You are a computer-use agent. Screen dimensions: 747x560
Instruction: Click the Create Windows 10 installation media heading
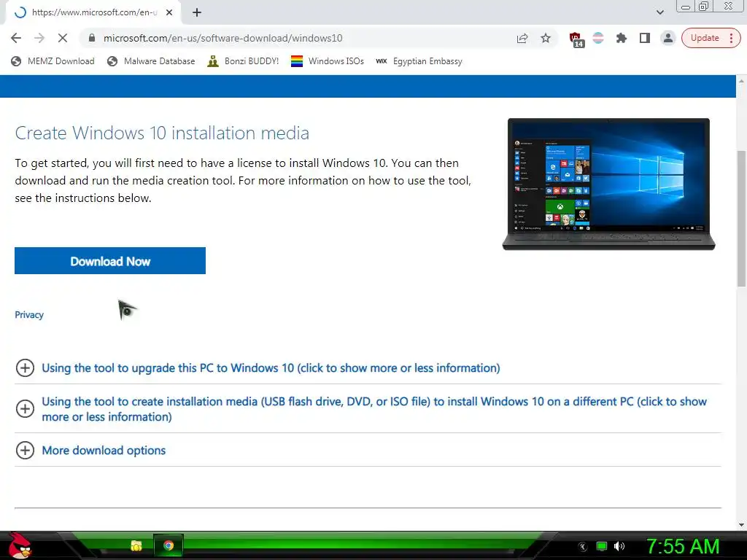162,133
